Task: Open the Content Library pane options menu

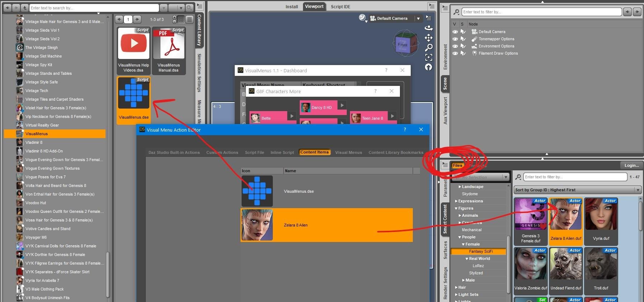Action: coord(200,7)
